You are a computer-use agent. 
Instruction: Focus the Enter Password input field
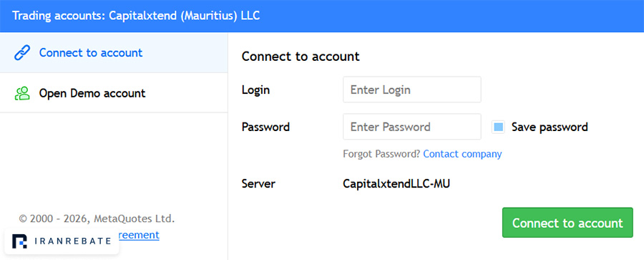click(412, 127)
